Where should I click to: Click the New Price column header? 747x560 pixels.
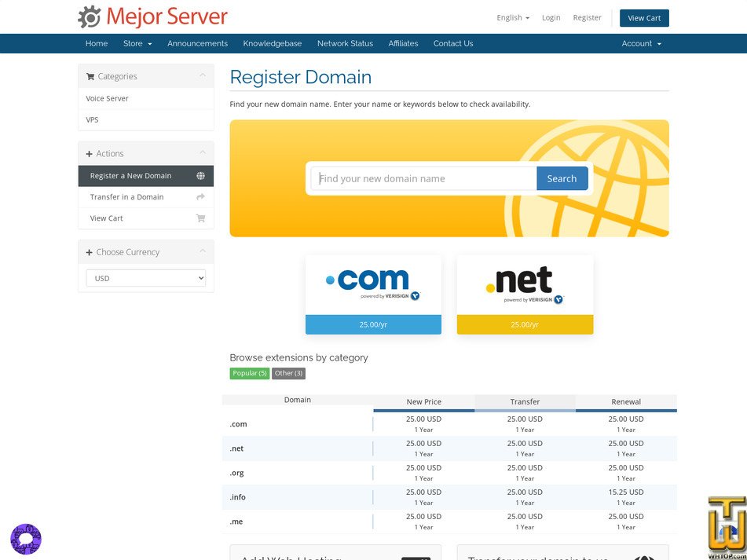click(423, 402)
